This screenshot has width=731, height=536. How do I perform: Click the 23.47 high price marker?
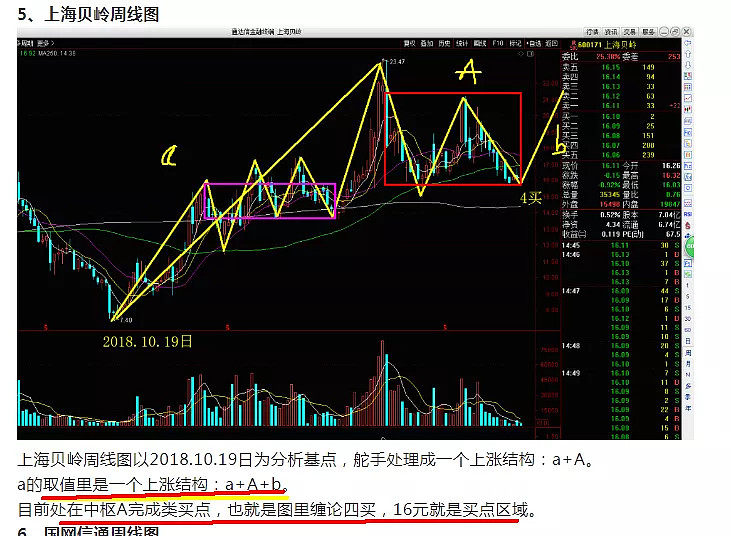(397, 62)
